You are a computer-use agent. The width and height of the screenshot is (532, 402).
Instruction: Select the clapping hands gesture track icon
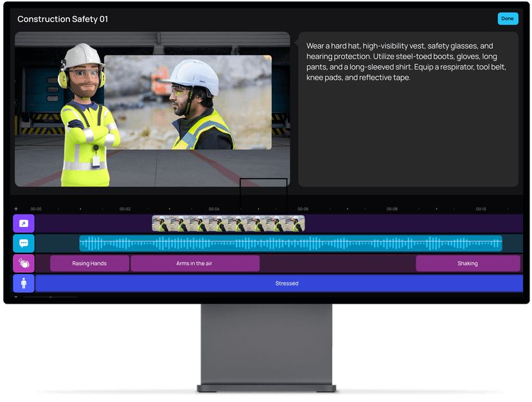24,263
